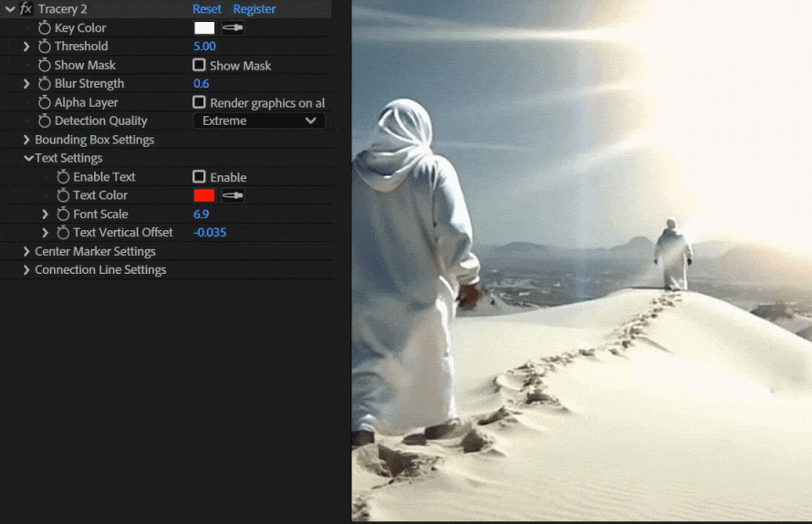The width and height of the screenshot is (812, 524).
Task: Click the Text Vertical Offset value
Action: [210, 233]
